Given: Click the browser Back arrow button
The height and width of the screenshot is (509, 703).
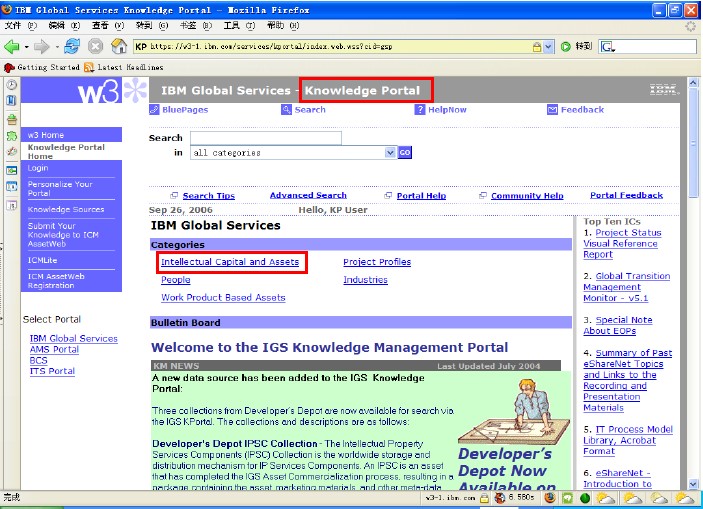Looking at the screenshot, I should (x=12, y=46).
